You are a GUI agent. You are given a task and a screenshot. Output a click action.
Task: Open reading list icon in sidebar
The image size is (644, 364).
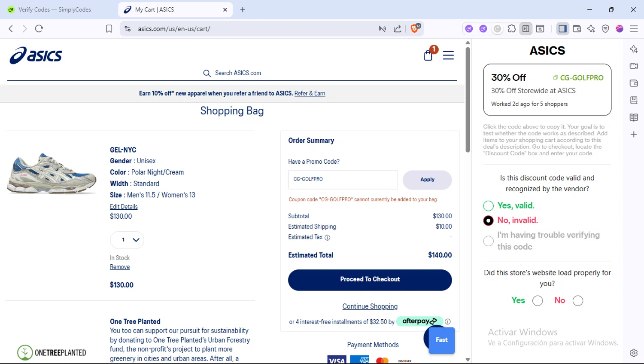[x=634, y=117]
